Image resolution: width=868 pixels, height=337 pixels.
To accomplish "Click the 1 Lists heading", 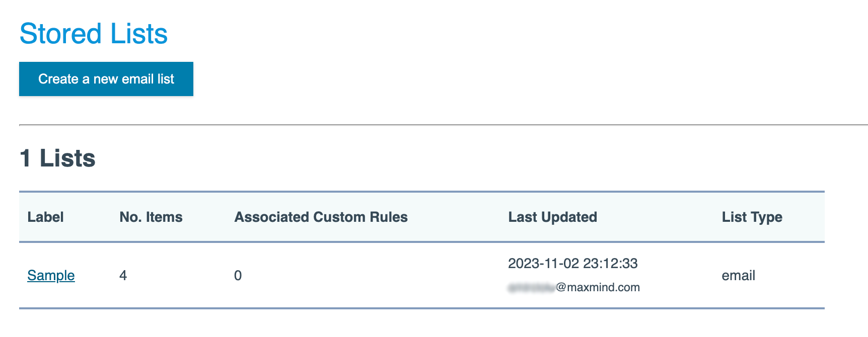I will tap(57, 158).
